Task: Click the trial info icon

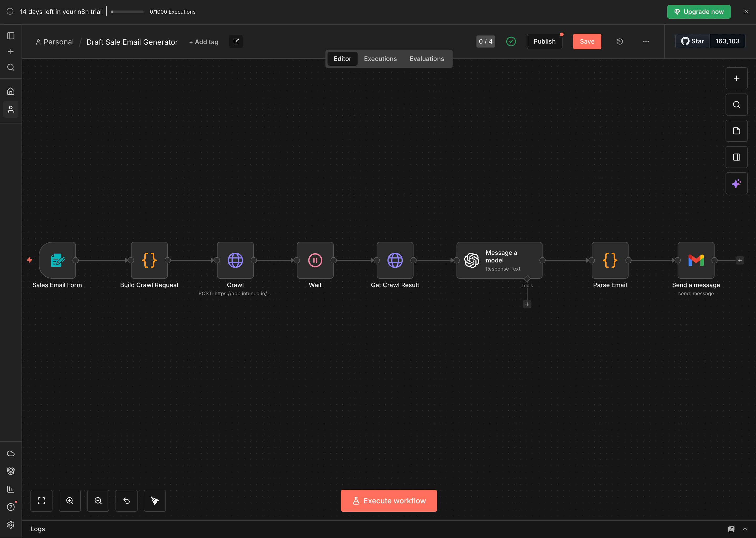Action: tap(10, 11)
